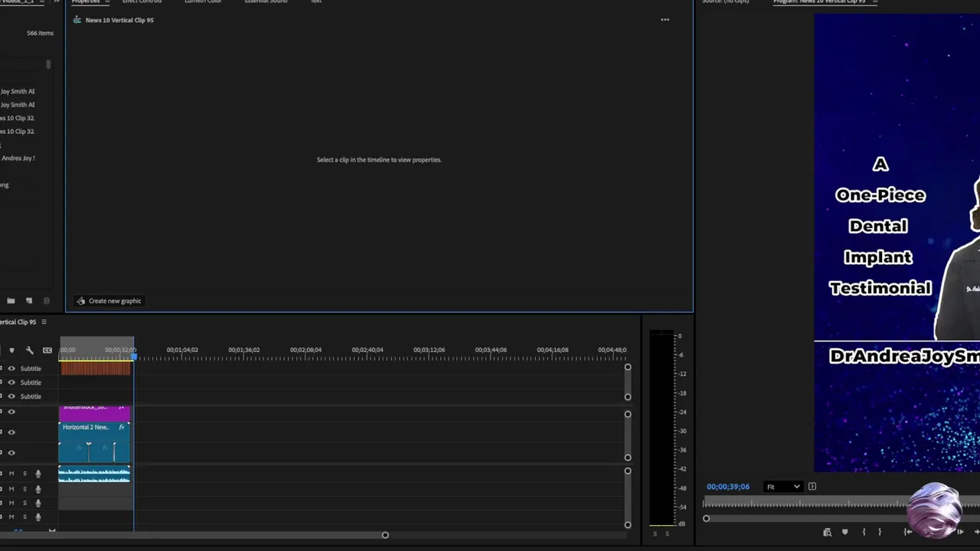The height and width of the screenshot is (551, 980).
Task: Click the New Item icon in Project panel
Action: click(29, 301)
